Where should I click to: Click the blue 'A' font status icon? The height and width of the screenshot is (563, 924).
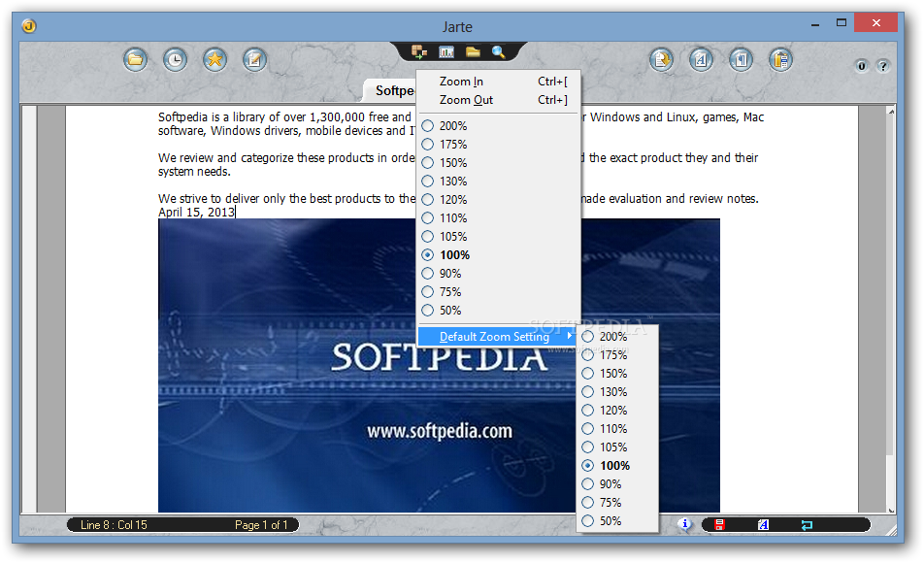pos(763,525)
